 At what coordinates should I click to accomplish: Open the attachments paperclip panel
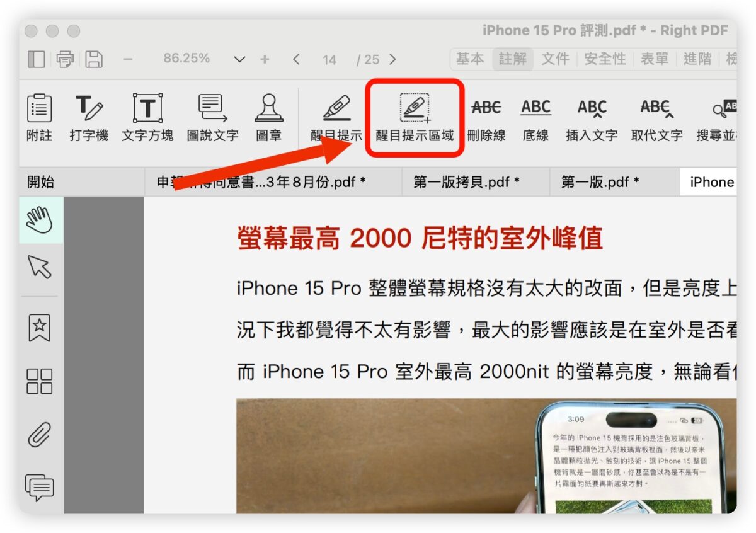[x=40, y=435]
